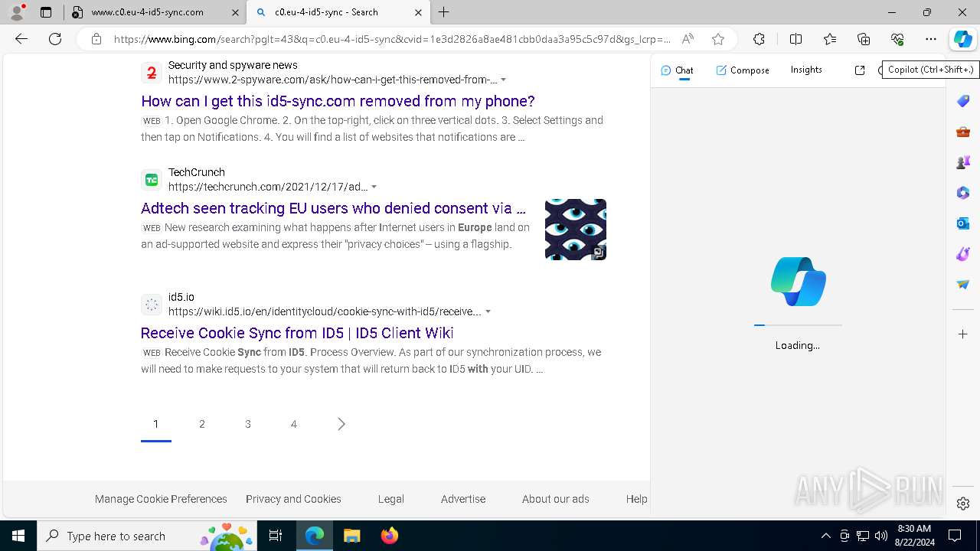Open Help footer link
The width and height of the screenshot is (980, 551).
pyautogui.click(x=636, y=499)
